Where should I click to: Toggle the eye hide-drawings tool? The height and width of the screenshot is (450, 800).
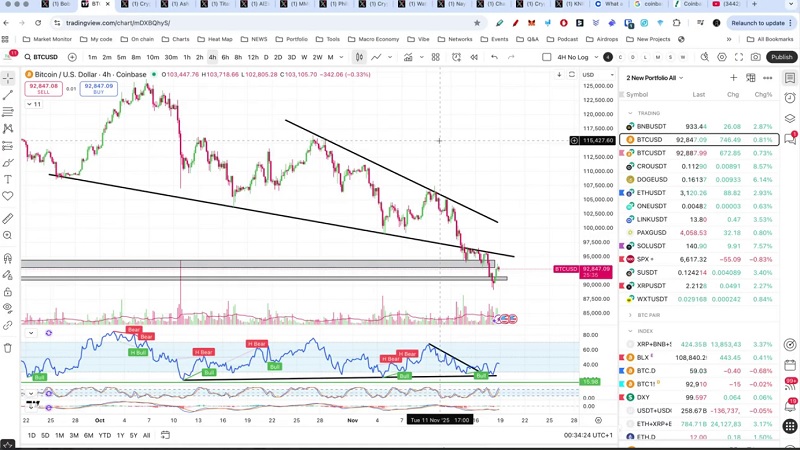(x=8, y=306)
